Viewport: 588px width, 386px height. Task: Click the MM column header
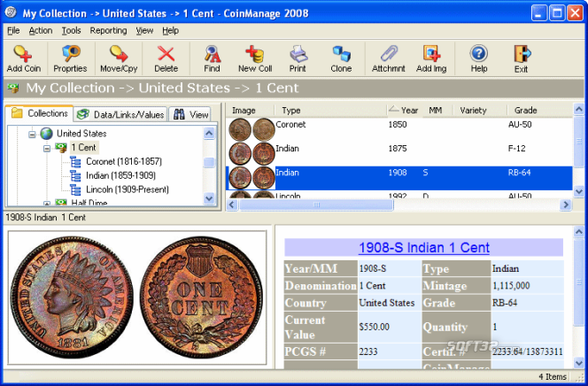436,110
